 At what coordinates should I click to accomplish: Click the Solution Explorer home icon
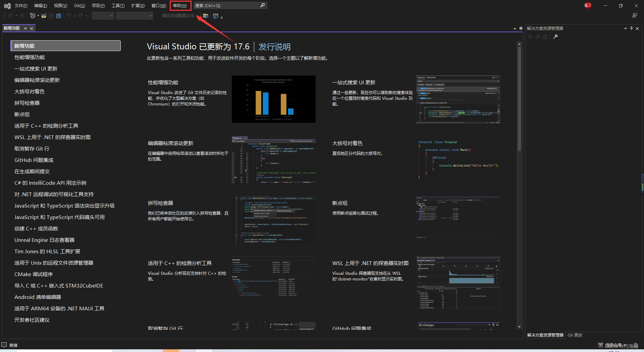[x=545, y=37]
